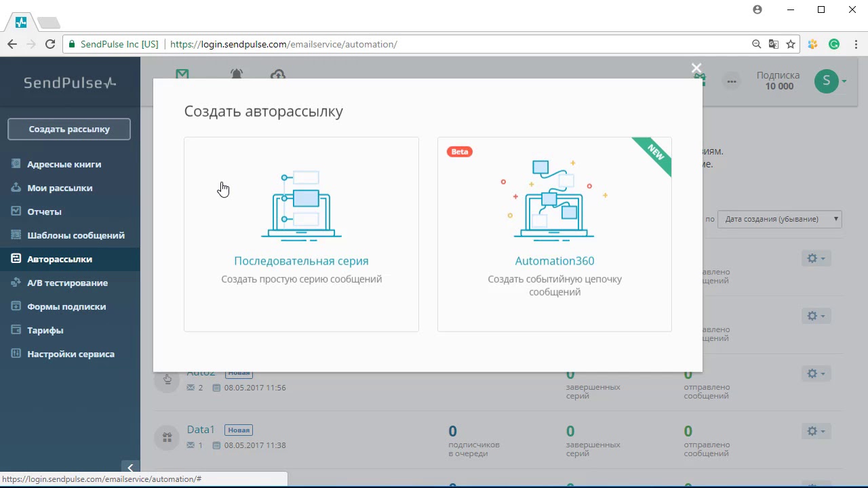Click the Тарифы sidebar icon

pos(16,330)
